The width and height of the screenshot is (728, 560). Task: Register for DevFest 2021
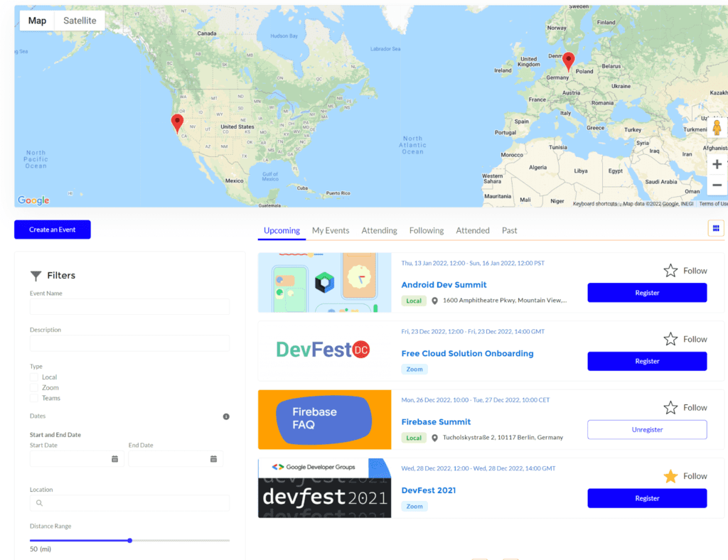(x=647, y=498)
